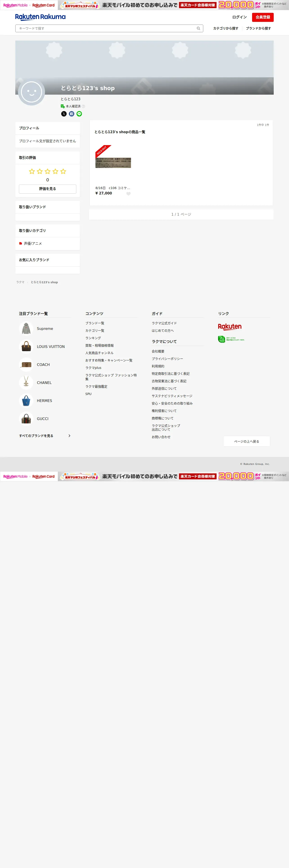This screenshot has height=868, width=289.
Task: Open 古物営業法に基づく表記 link
Action: [x=169, y=381]
